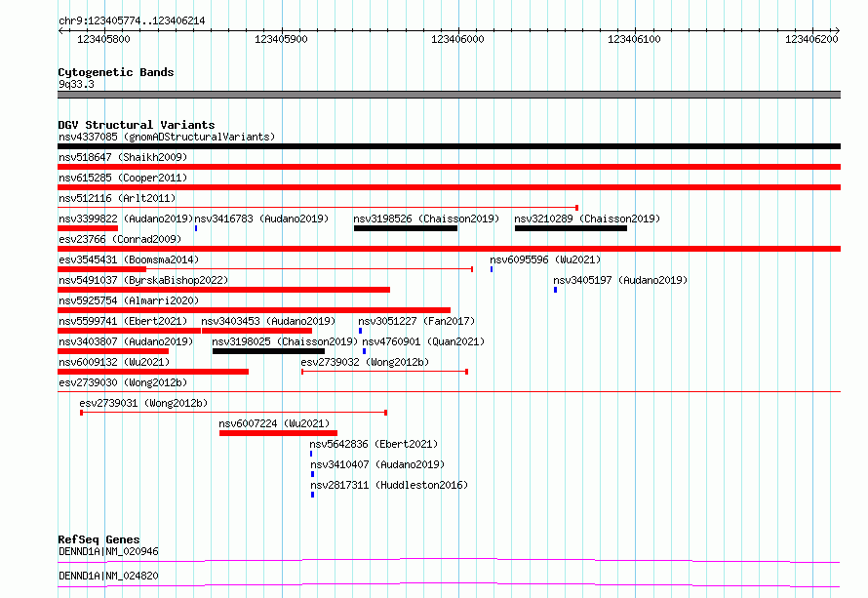Click ruler position 123406000

tap(457, 39)
